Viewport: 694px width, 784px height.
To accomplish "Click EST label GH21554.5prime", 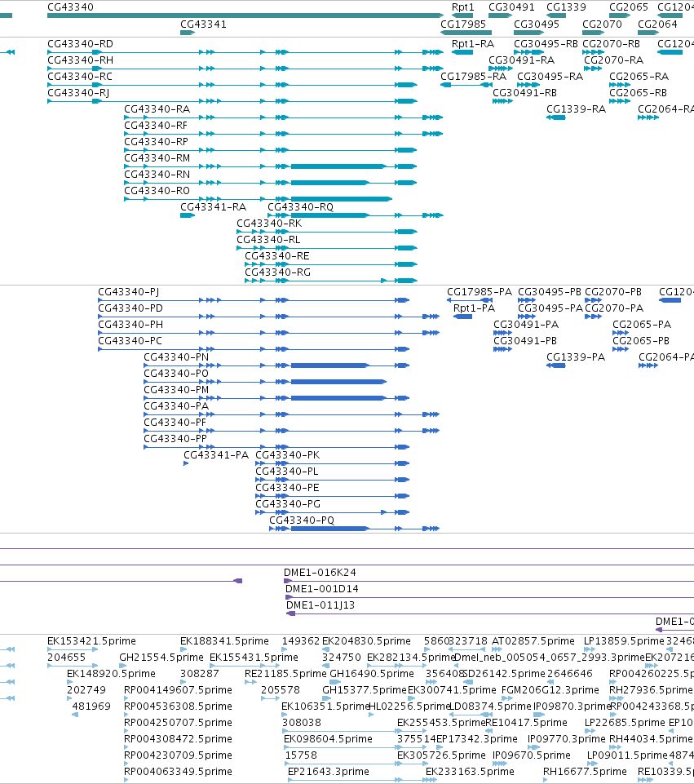I will (161, 658).
